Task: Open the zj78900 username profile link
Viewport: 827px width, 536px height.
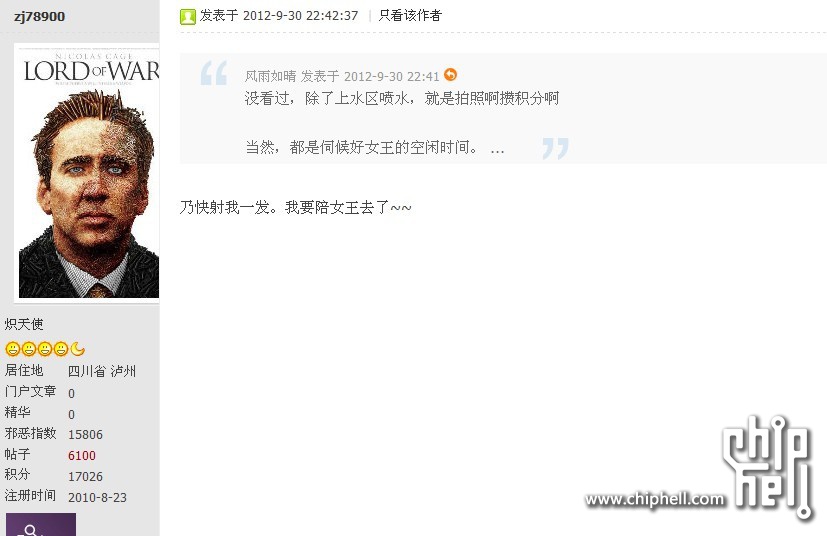Action: point(40,16)
